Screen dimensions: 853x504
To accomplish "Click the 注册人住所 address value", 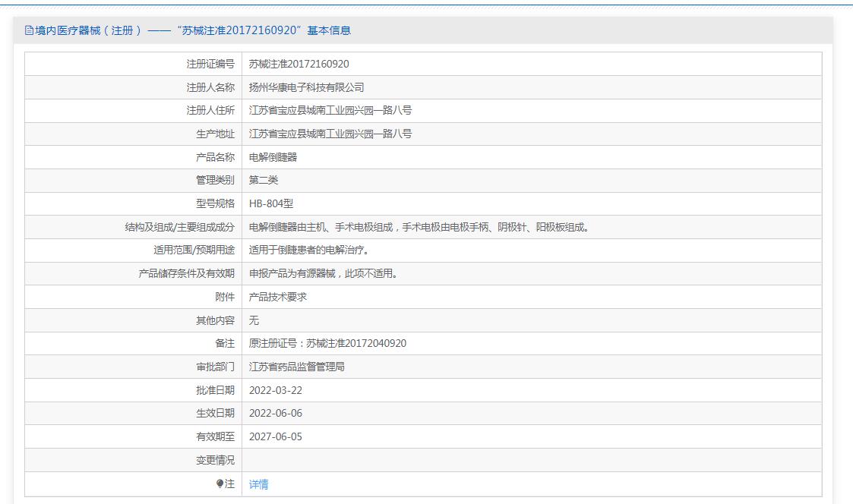I will click(x=330, y=110).
